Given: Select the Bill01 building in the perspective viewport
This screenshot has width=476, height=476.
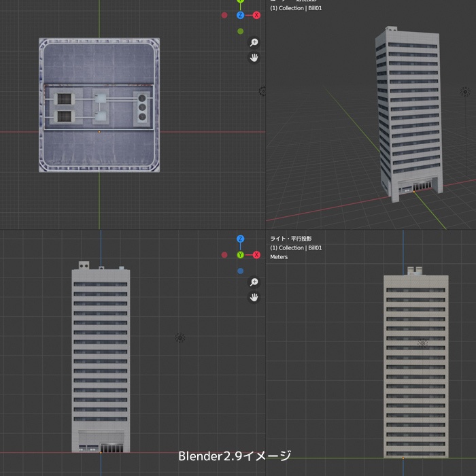Looking at the screenshot, I should coord(409,114).
